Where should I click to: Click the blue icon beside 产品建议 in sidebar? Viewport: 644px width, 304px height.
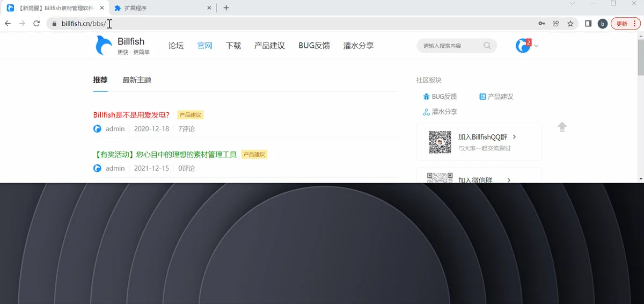[x=482, y=97]
